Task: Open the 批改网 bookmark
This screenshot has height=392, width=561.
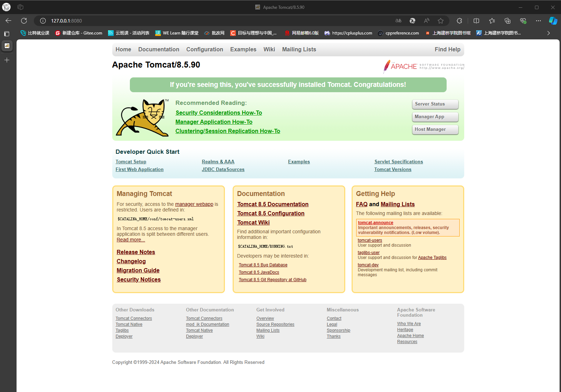Action: click(214, 33)
